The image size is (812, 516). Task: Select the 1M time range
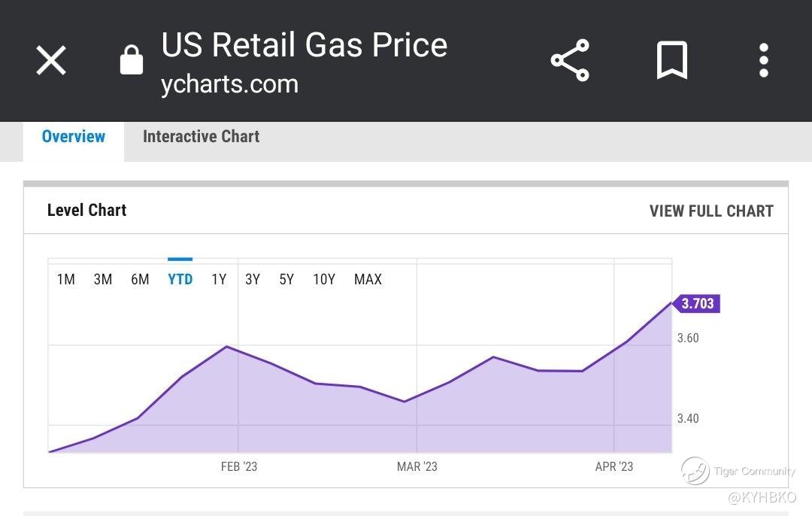[66, 280]
